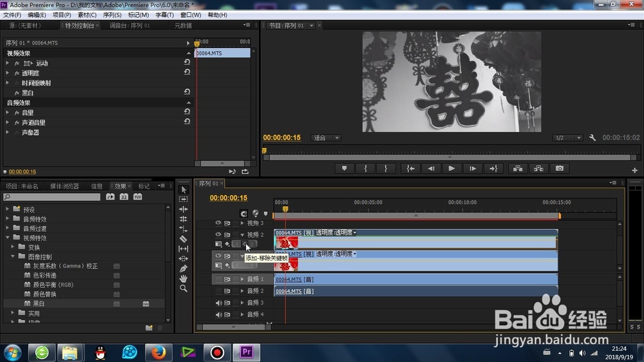Toggle 音频 4 track speaker output
Image resolution: width=644 pixels, height=362 pixels.
218,315
